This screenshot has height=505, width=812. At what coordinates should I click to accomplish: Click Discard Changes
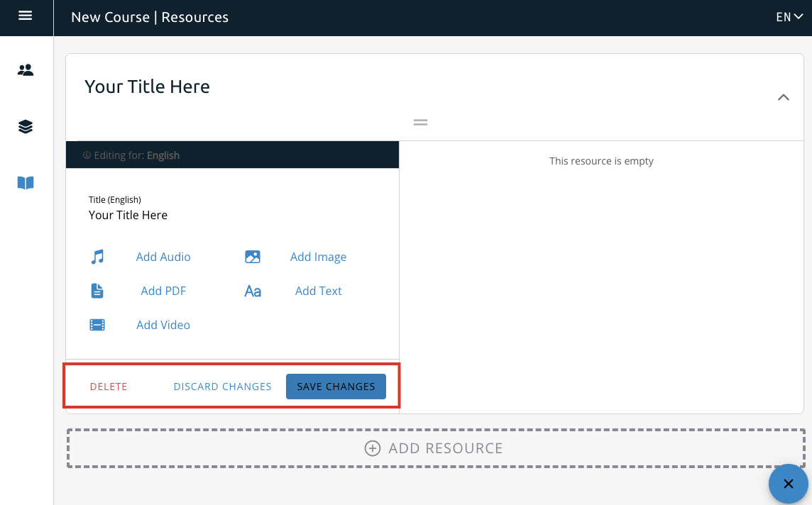point(222,387)
